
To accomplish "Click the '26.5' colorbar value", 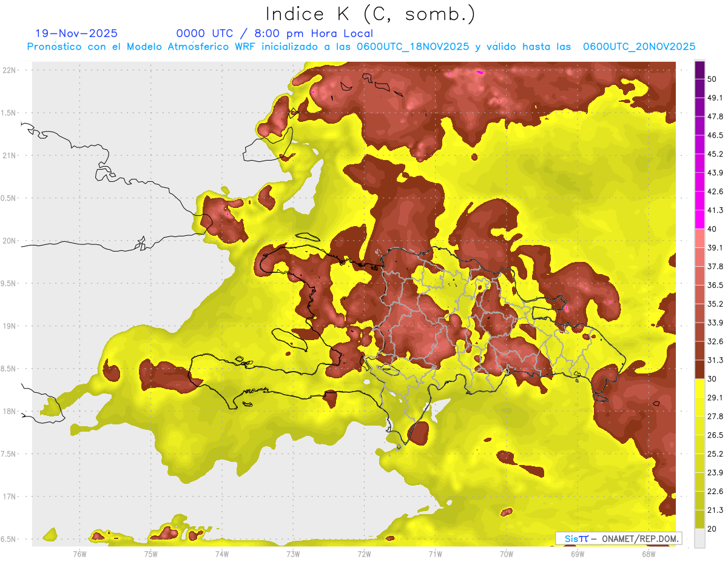I will 716,435.
